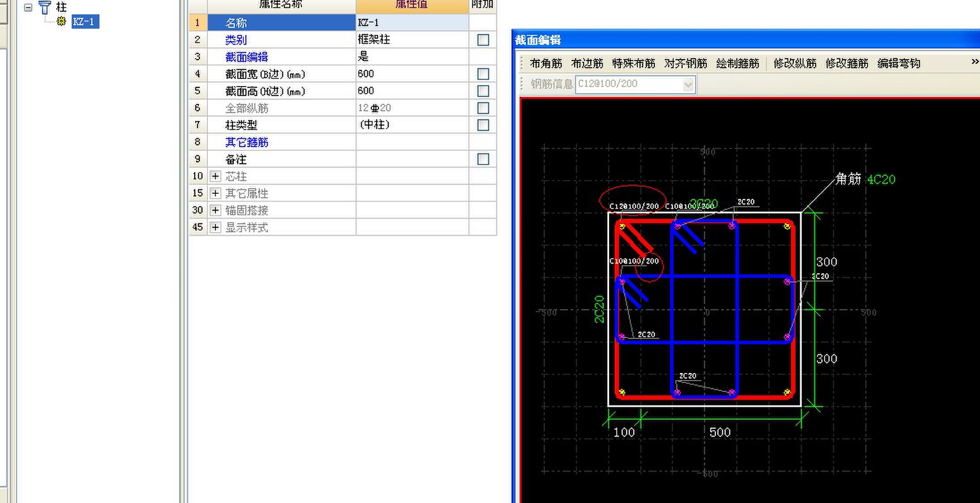980x503 pixels.
Task: Click the green 2C20 label on left side
Action: pos(599,309)
